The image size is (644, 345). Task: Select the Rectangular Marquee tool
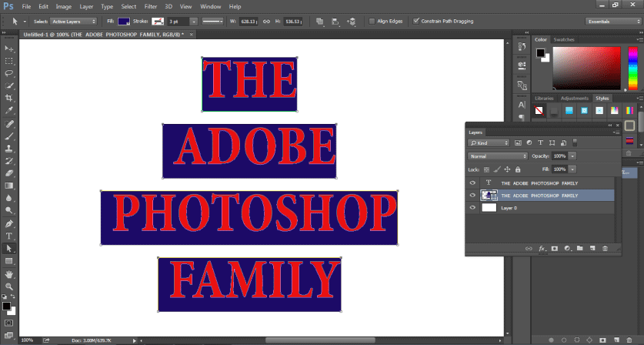pos(8,61)
